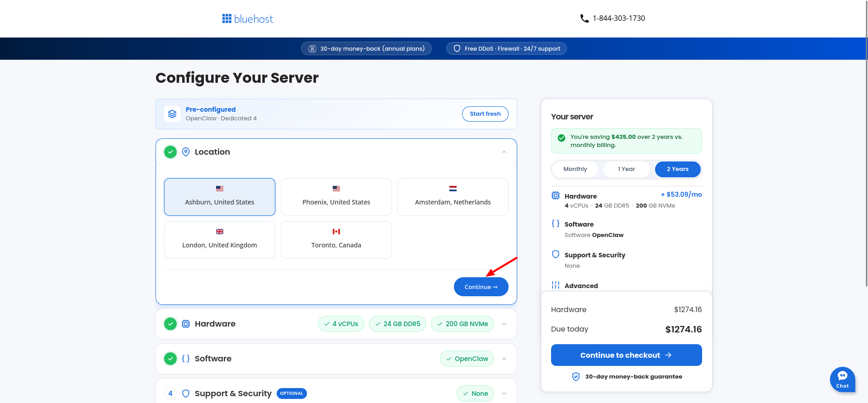Click the DDoS shield icon in banner
Viewport: 868px width, 403px height.
click(457, 49)
